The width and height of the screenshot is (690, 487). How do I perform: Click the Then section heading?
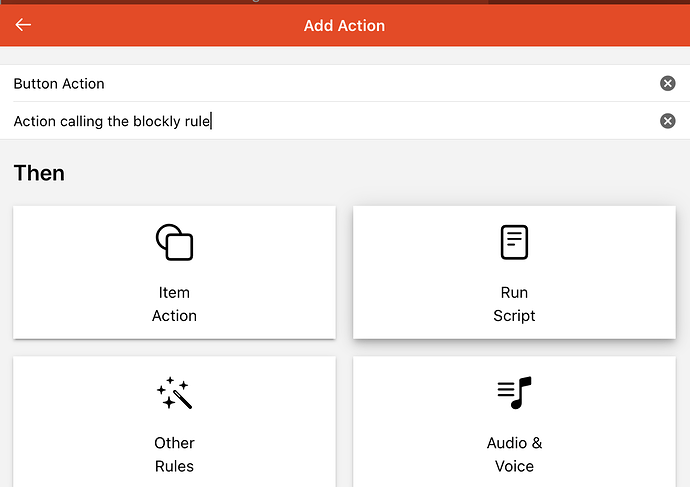(x=39, y=173)
